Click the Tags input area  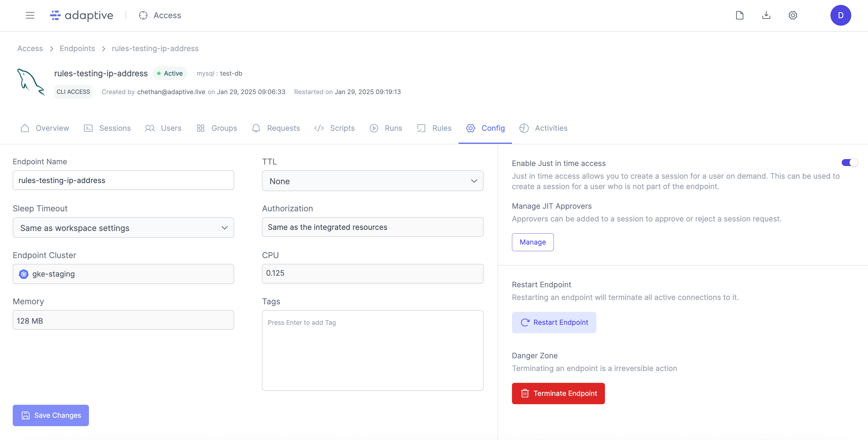373,350
